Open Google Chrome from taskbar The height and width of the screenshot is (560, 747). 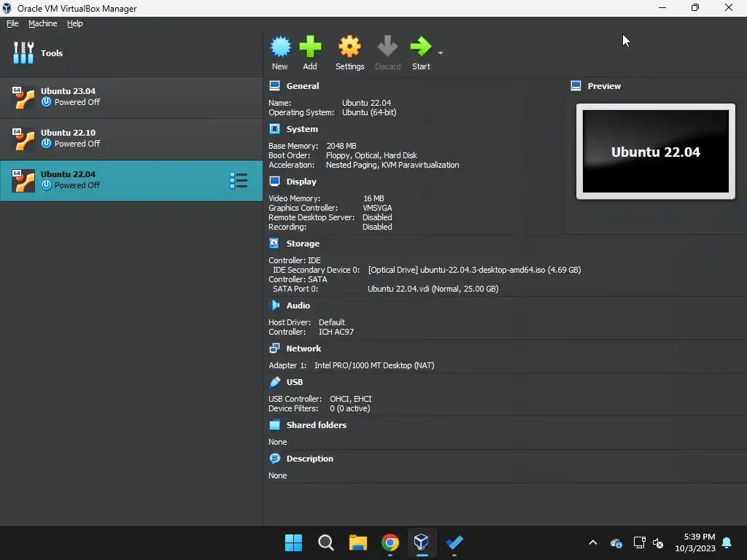(390, 542)
